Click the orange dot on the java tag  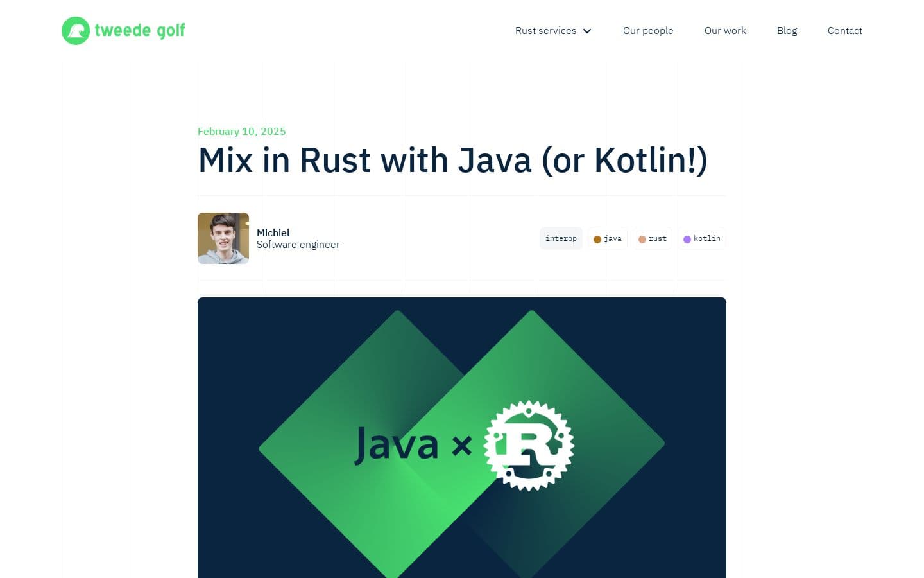click(x=597, y=239)
